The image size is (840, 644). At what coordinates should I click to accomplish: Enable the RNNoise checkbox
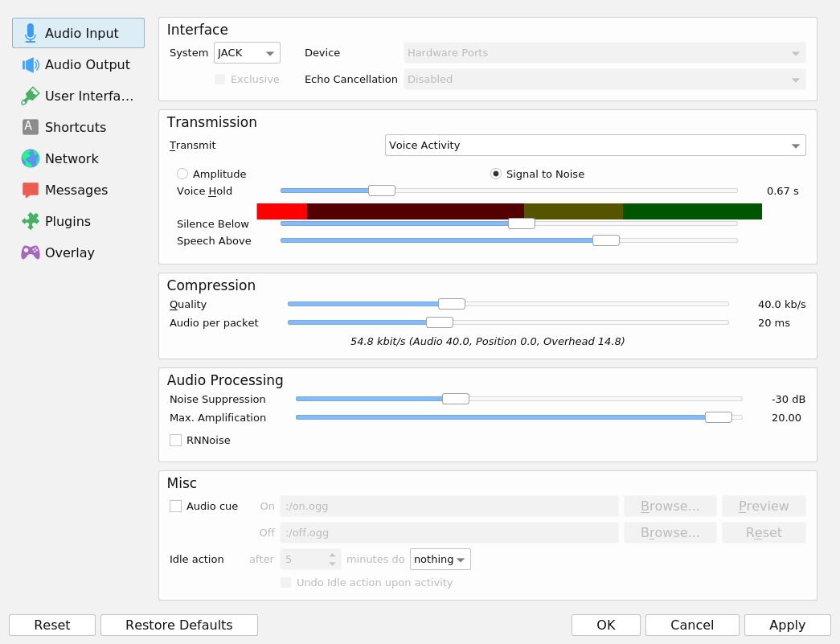(x=176, y=440)
